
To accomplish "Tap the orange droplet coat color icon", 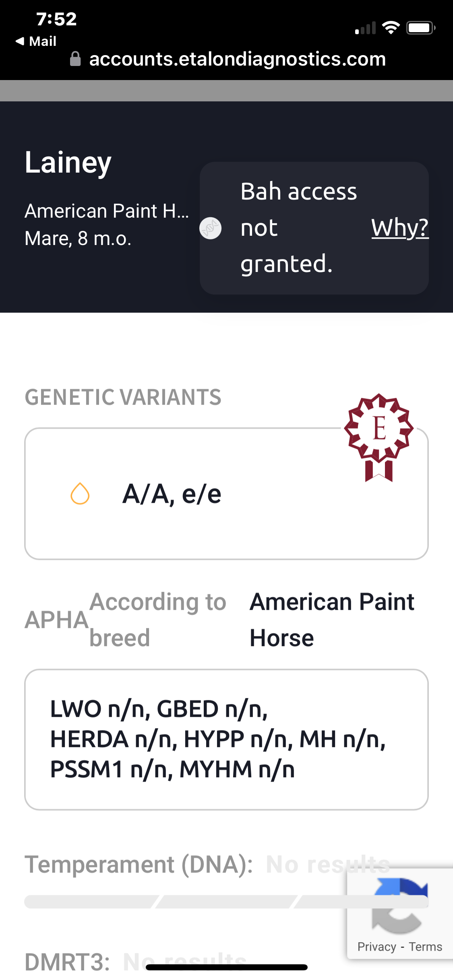I will [x=80, y=493].
